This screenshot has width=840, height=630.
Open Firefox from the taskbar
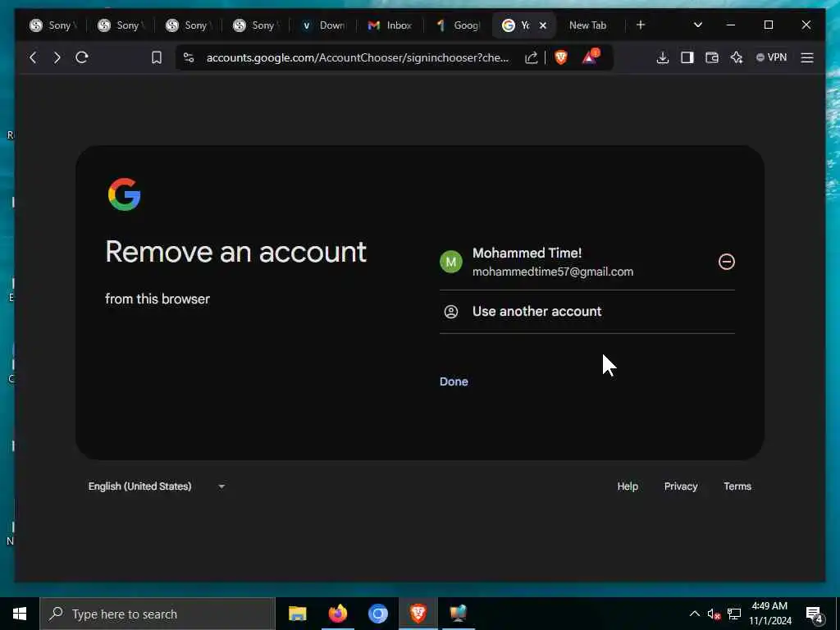337,614
